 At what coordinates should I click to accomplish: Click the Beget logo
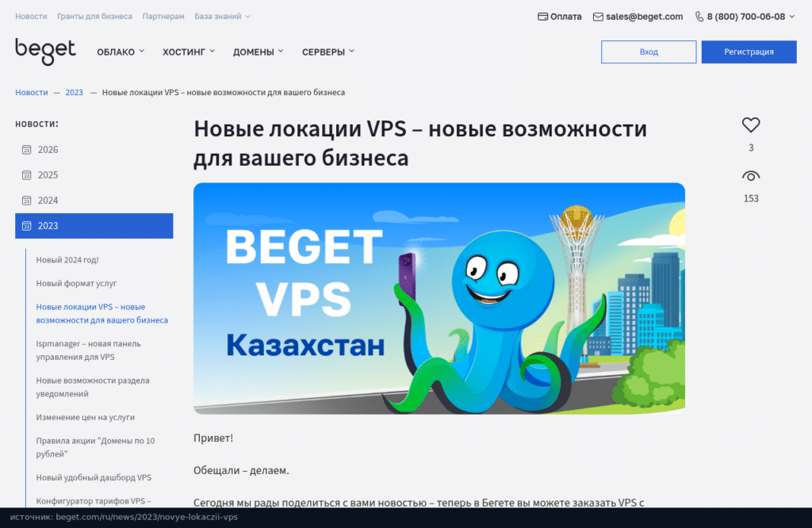click(45, 52)
